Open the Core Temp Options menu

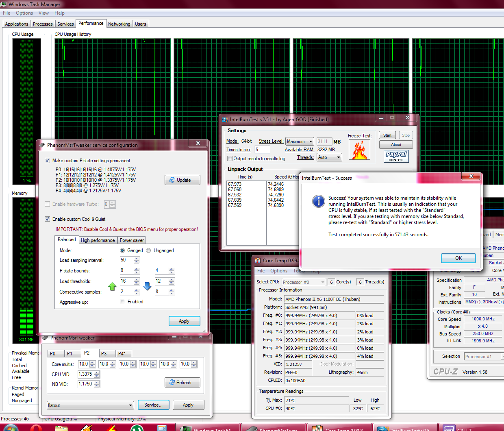279,271
